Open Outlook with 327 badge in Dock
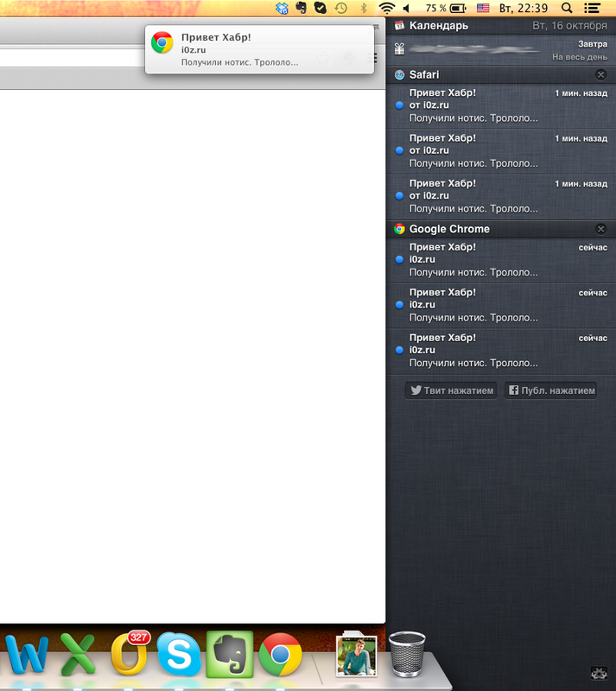This screenshot has height=691, width=616. pos(130,654)
